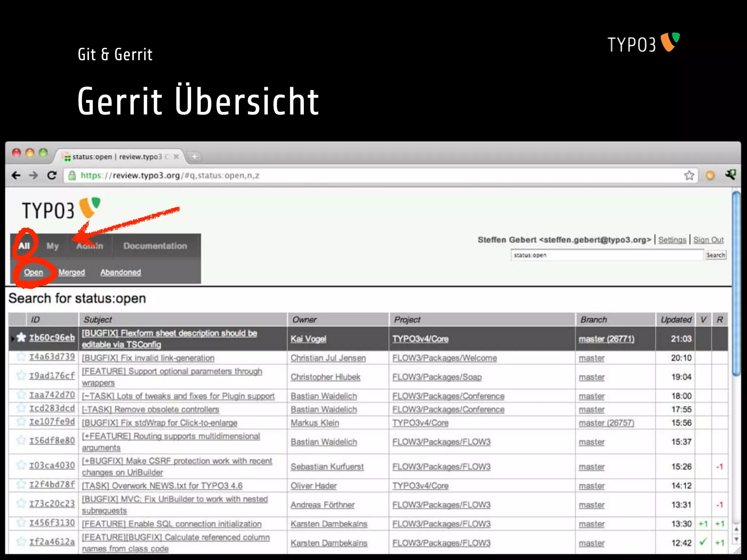747x560 pixels.
Task: Show Abandoned changes
Action: (121, 272)
